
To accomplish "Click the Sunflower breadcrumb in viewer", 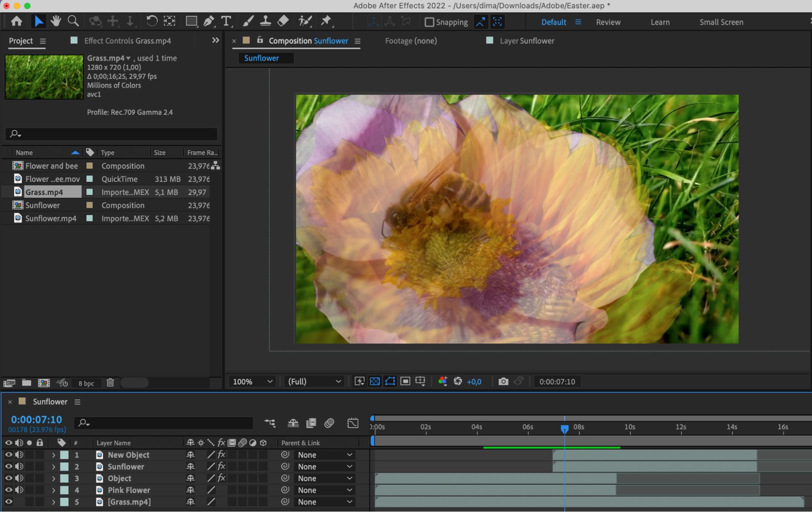I will [x=262, y=58].
